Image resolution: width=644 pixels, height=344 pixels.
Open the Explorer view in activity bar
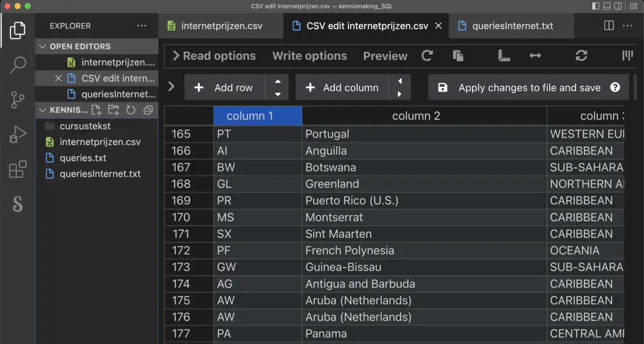pyautogui.click(x=17, y=30)
